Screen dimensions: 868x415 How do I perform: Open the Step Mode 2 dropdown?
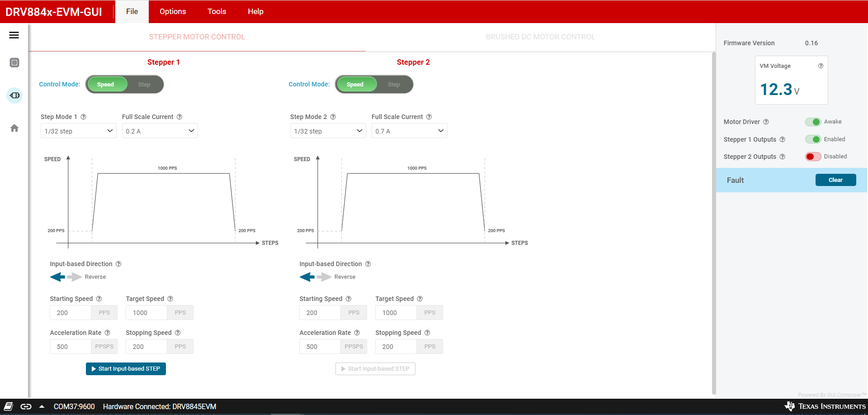click(x=328, y=131)
